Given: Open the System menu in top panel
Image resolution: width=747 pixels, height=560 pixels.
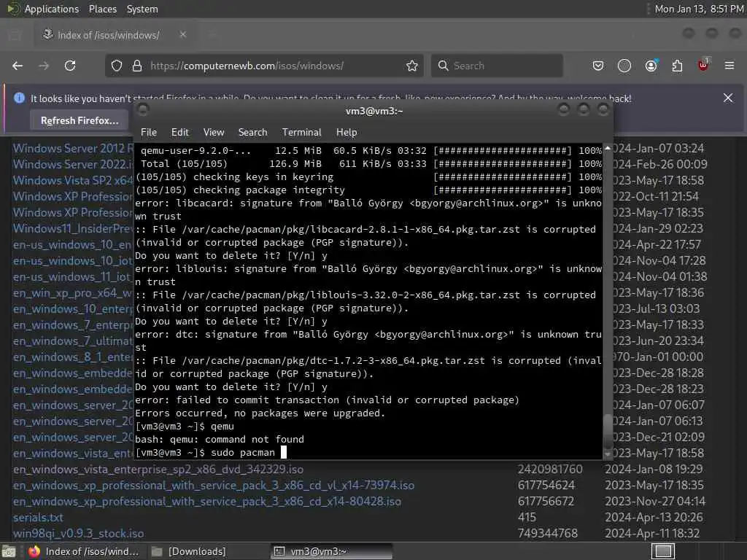Looking at the screenshot, I should [x=142, y=9].
